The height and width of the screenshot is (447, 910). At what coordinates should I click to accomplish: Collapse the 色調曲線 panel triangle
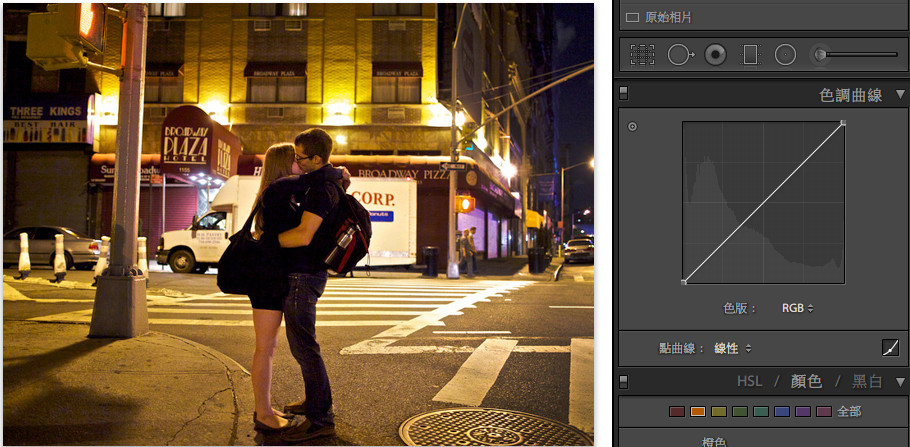(x=900, y=94)
